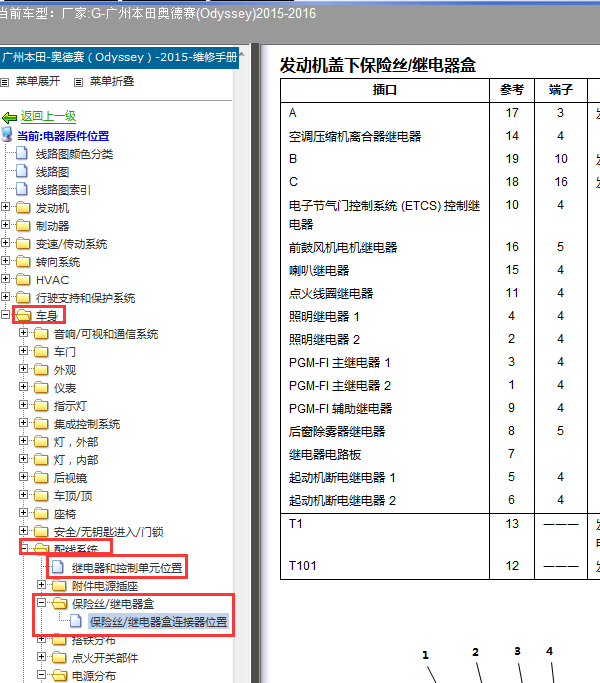
Task: Click the 菜单展开 button
Action: (x=38, y=81)
